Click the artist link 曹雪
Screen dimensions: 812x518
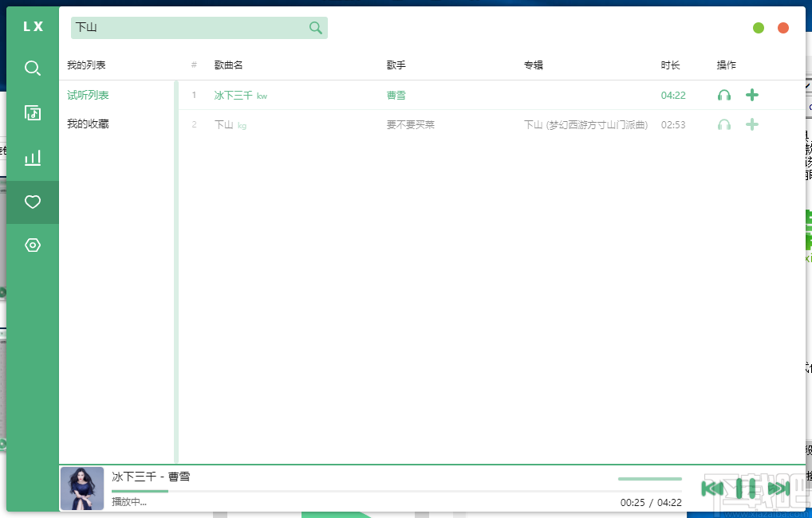pyautogui.click(x=396, y=94)
